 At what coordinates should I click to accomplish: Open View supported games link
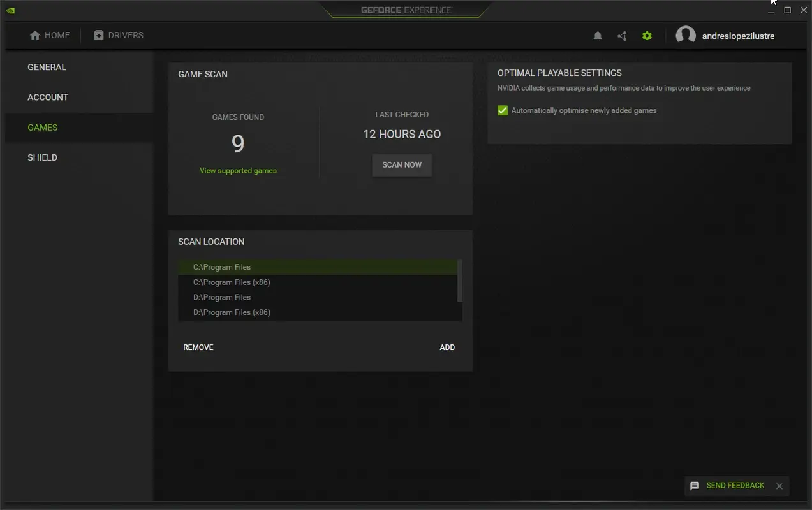coord(238,170)
